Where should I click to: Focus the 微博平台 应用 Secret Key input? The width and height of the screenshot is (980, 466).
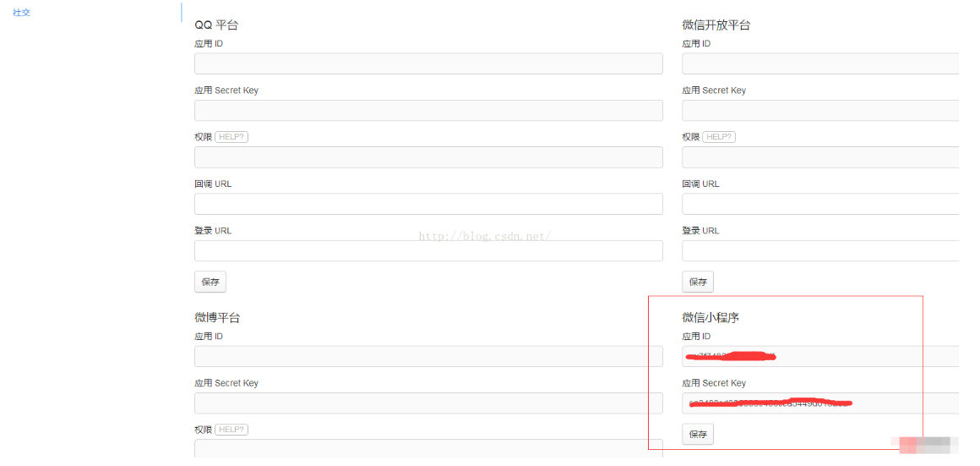[429, 403]
